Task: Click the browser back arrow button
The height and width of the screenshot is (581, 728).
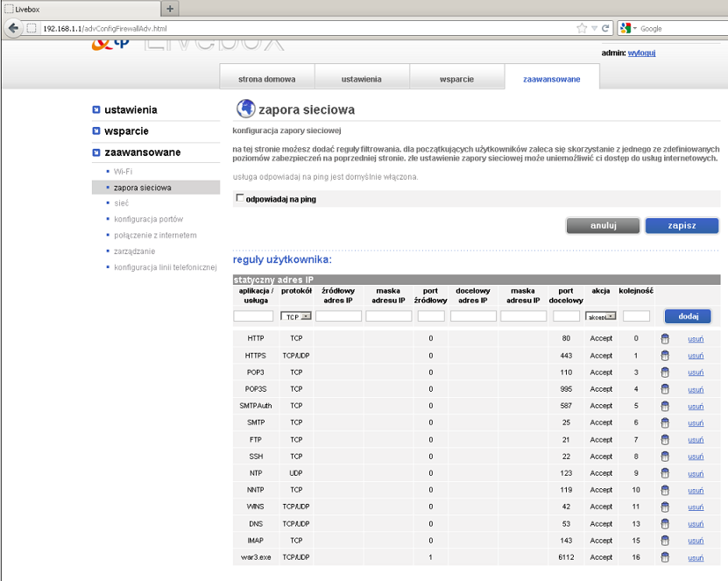Action: pyautogui.click(x=12, y=28)
